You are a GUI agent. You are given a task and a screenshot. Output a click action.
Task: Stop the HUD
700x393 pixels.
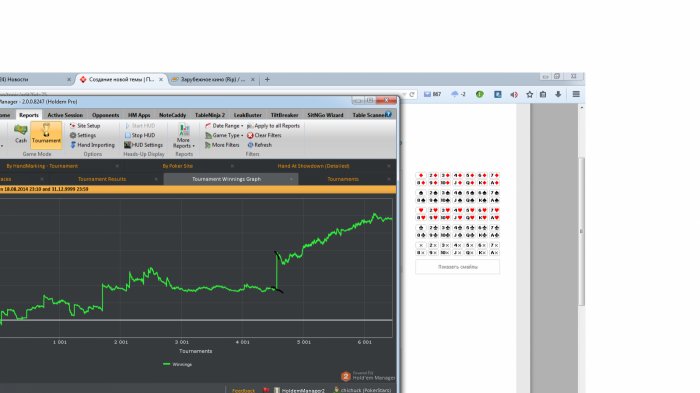140,135
